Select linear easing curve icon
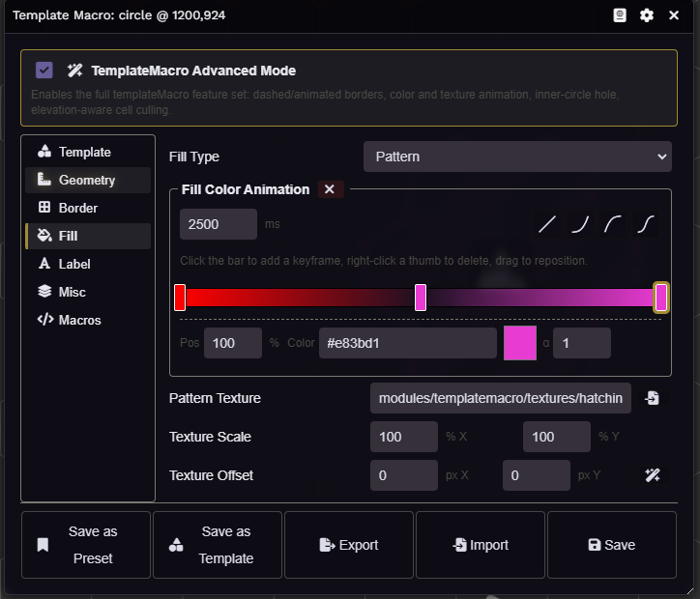Viewport: 700px width, 599px height. pyautogui.click(x=547, y=224)
